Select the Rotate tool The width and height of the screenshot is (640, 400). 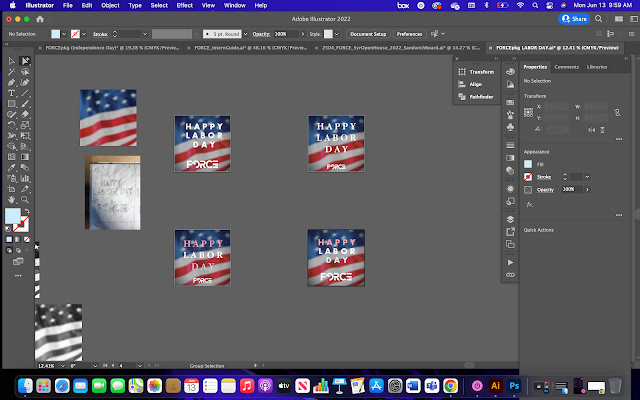(x=11, y=125)
